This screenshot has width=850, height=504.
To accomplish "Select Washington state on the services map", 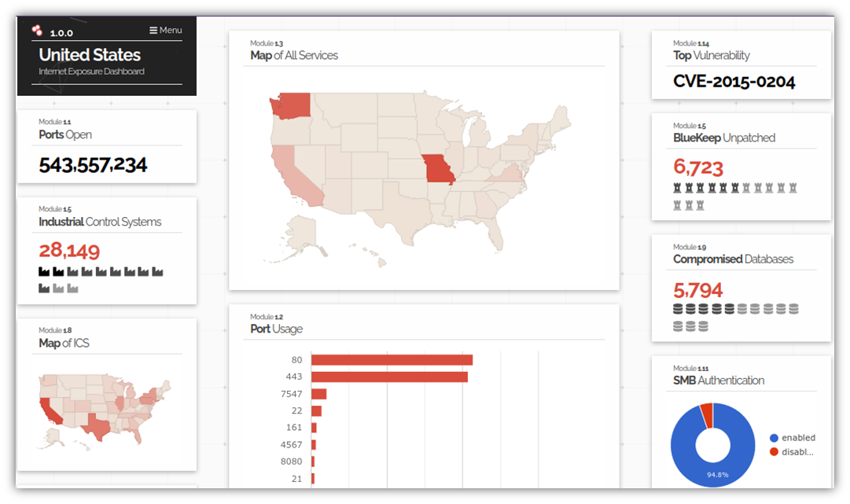I will [x=291, y=105].
